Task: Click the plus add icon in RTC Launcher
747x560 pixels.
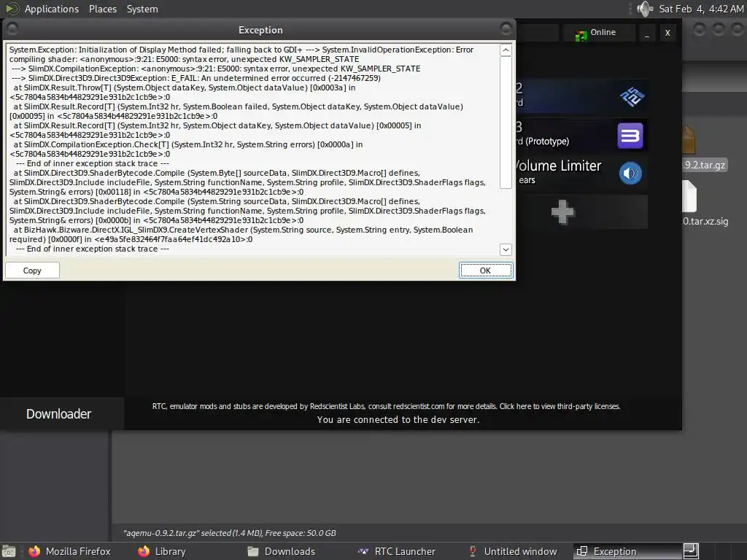Action: click(562, 212)
